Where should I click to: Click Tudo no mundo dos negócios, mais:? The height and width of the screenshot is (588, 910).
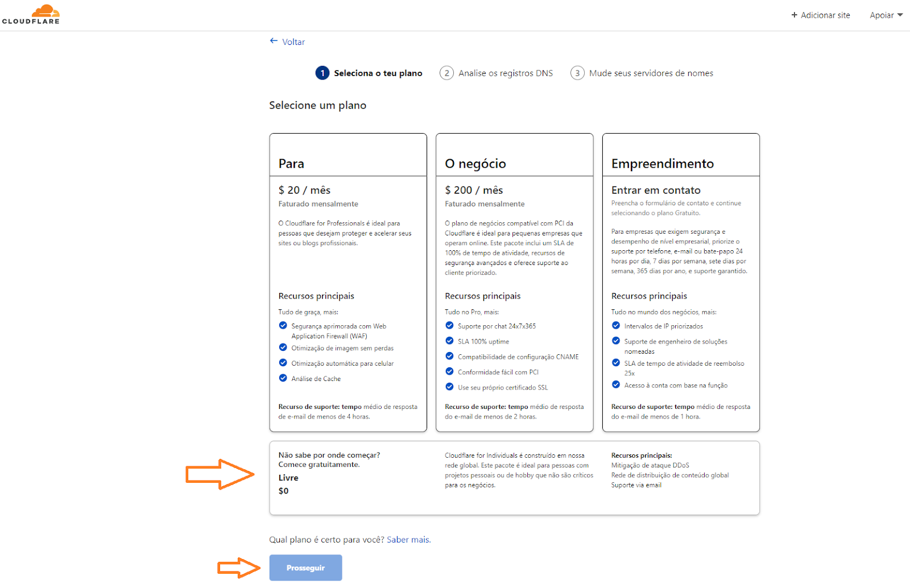(x=664, y=312)
